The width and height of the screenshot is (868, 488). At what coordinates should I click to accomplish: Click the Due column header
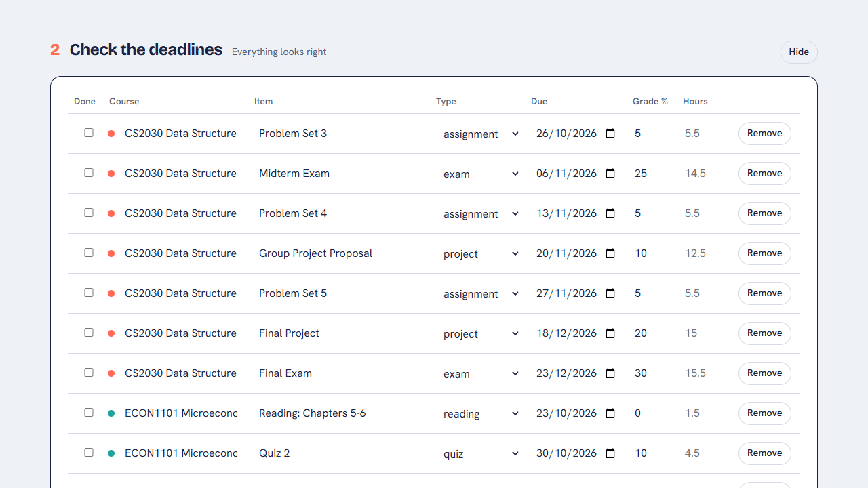coord(539,102)
